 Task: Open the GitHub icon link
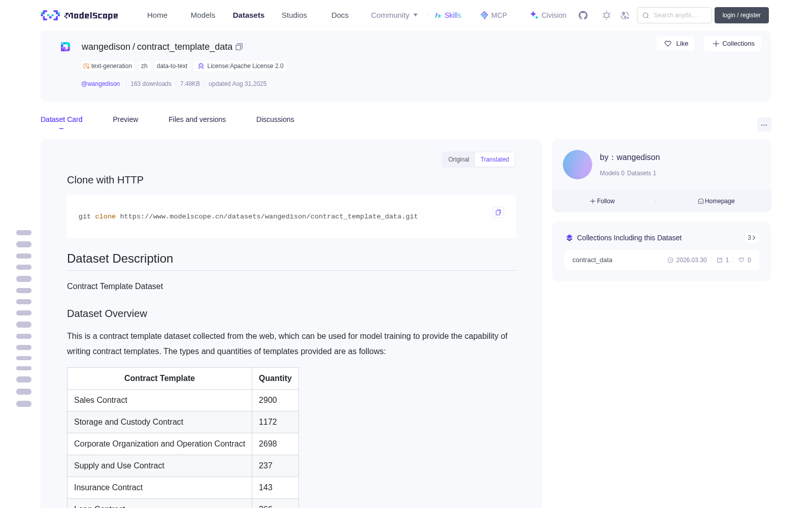[x=583, y=15]
